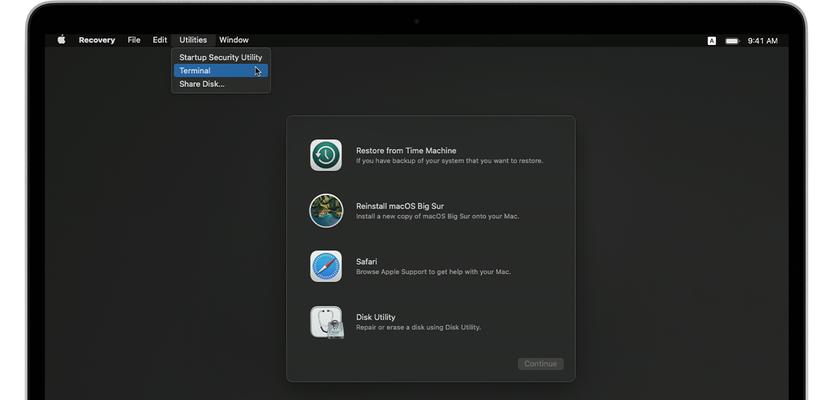
Task: Click the keyboard input source icon
Action: coord(711,41)
